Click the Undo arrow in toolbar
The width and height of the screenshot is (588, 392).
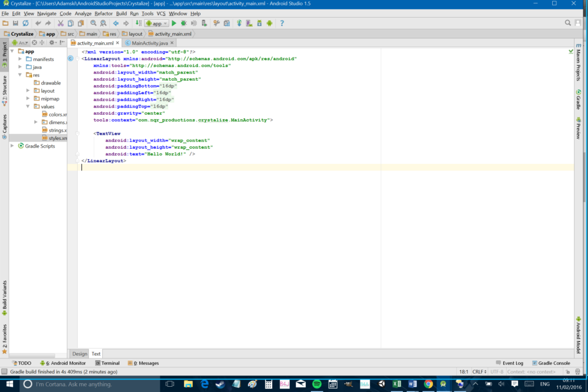(x=38, y=23)
